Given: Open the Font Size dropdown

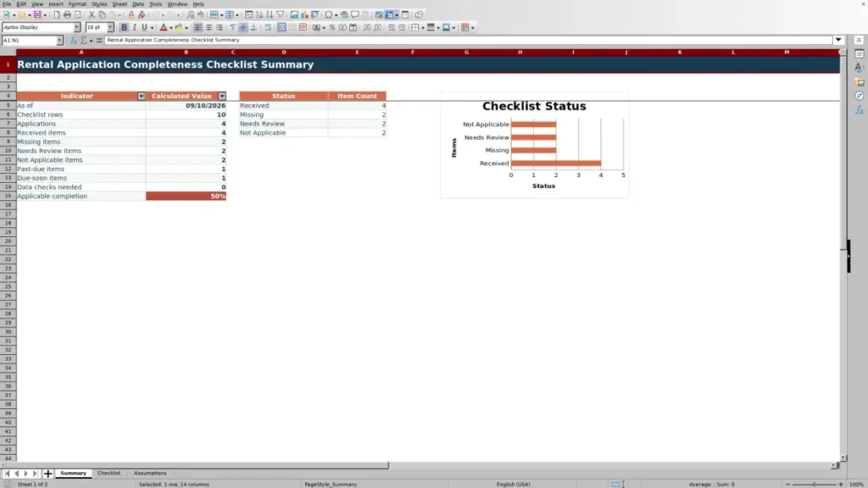Looking at the screenshot, I should [110, 27].
